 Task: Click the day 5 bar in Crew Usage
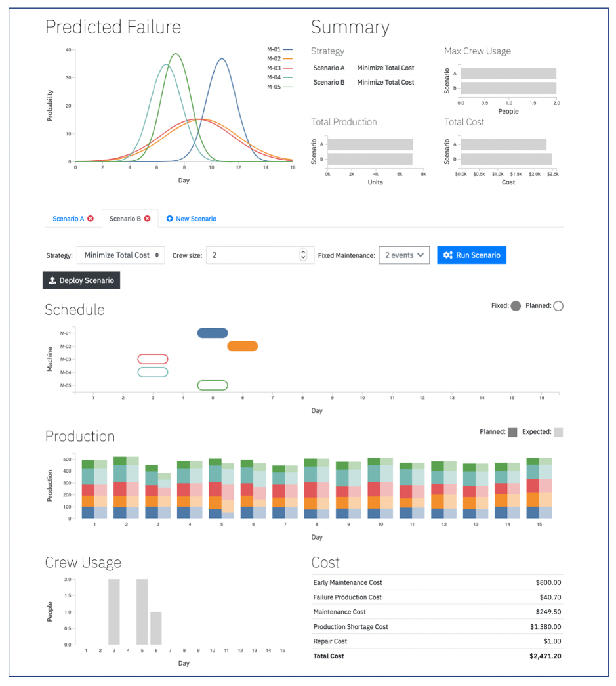pyautogui.click(x=142, y=612)
